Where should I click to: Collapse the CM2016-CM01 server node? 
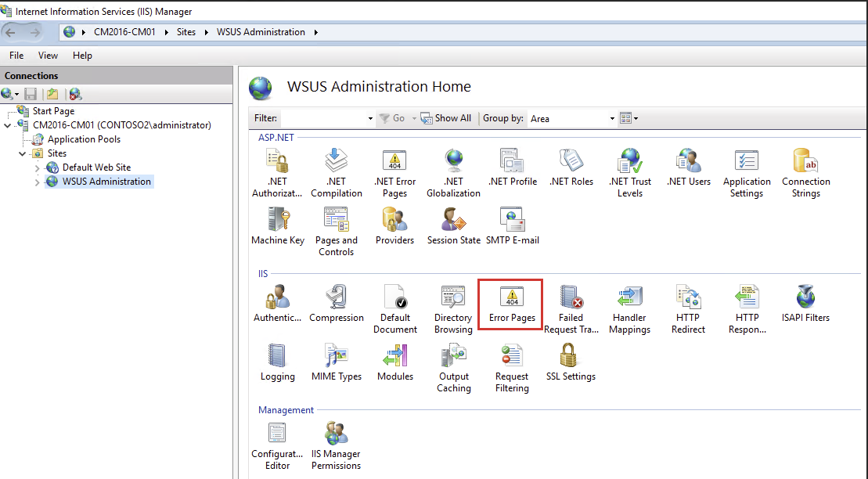point(7,126)
